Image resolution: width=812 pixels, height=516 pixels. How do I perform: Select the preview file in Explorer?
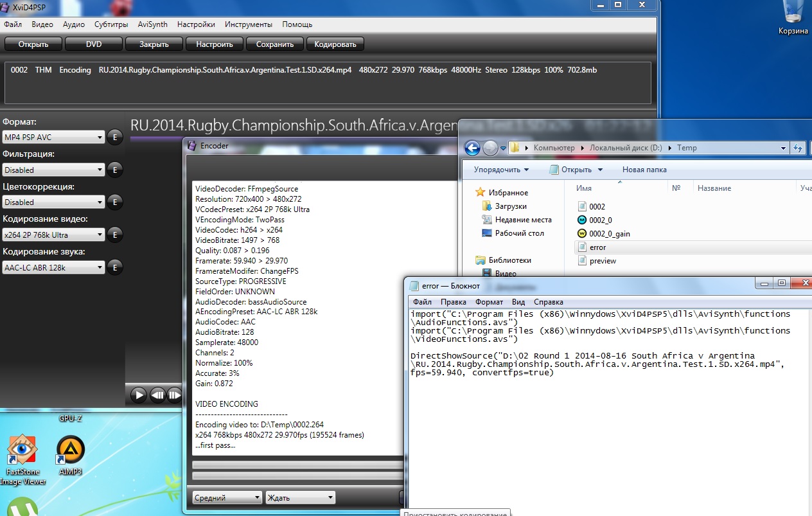point(597,261)
